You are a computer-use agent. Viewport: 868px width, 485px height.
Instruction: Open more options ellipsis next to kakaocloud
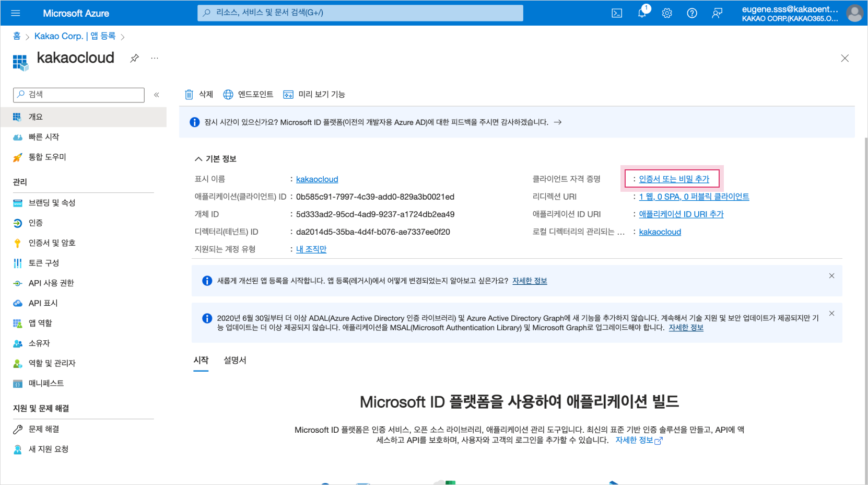click(x=155, y=58)
